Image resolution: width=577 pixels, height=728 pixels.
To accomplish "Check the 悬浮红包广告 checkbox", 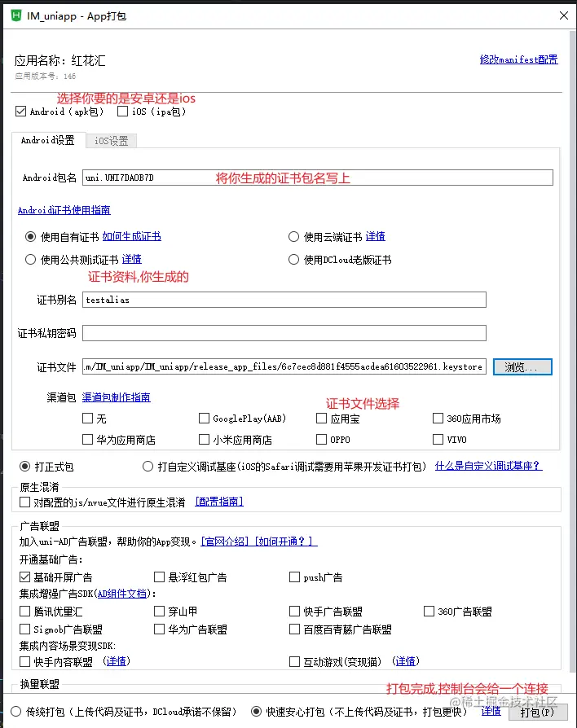I will pyautogui.click(x=160, y=577).
